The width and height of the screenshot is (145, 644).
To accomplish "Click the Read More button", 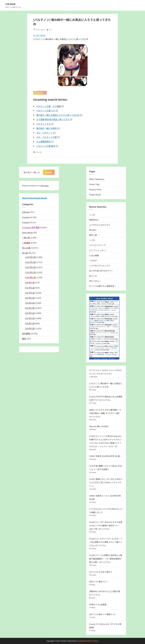I will (40, 93).
